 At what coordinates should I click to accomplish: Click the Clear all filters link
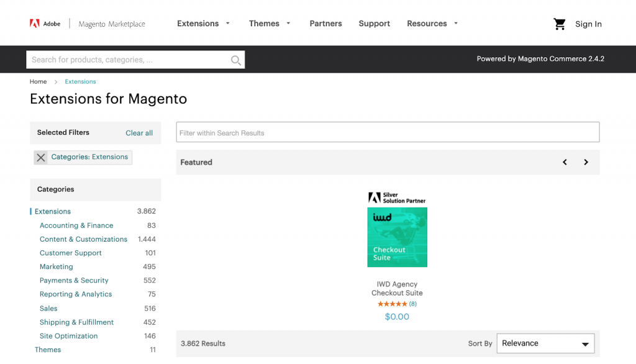tap(139, 132)
